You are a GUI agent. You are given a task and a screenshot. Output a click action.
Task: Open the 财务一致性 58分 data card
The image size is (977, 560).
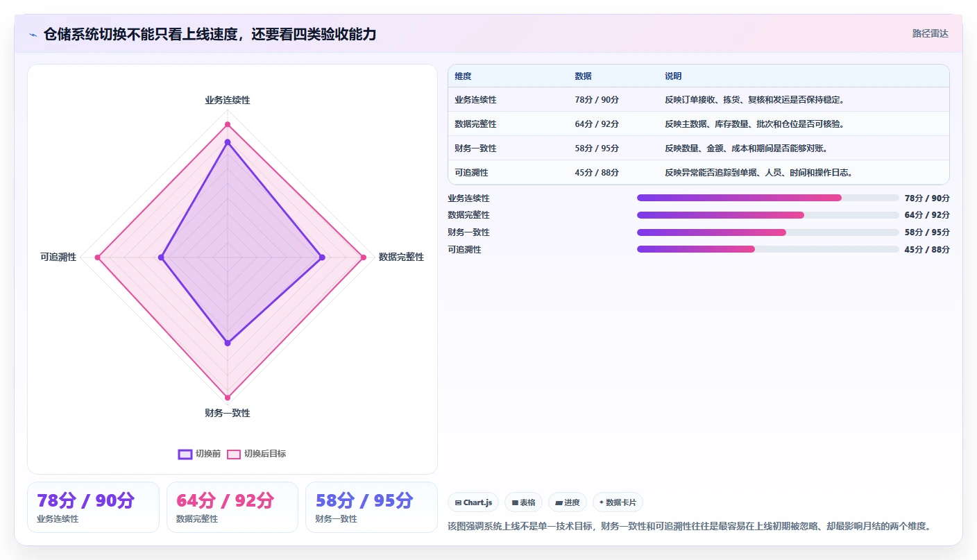tap(371, 507)
